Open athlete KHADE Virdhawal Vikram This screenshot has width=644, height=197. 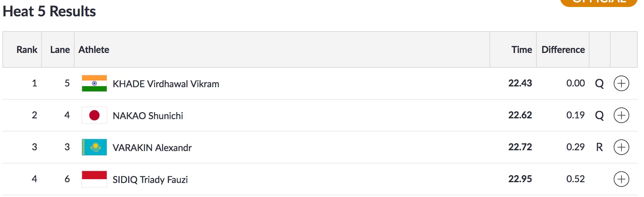point(166,84)
